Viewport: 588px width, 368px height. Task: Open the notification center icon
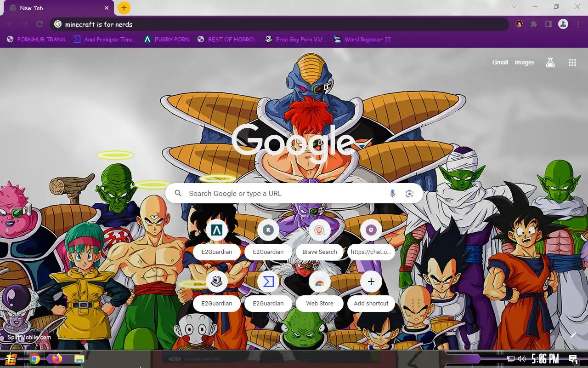coord(573,359)
